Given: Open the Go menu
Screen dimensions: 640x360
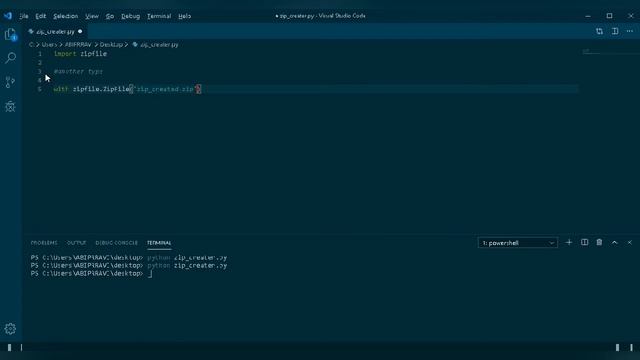Looking at the screenshot, I should [110, 16].
